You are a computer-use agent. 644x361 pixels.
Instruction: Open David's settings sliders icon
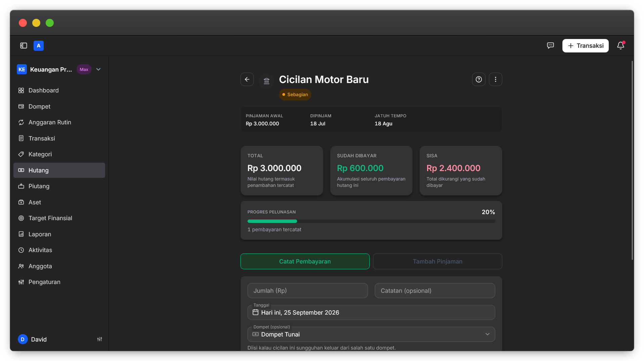(100, 339)
